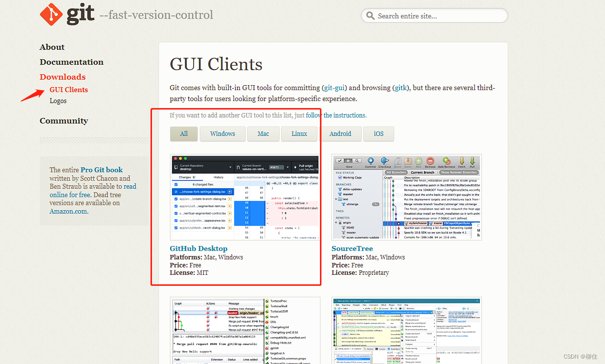Open the GitHub Desktop screenshot thumbnail
The image size is (605, 364).
[245, 197]
